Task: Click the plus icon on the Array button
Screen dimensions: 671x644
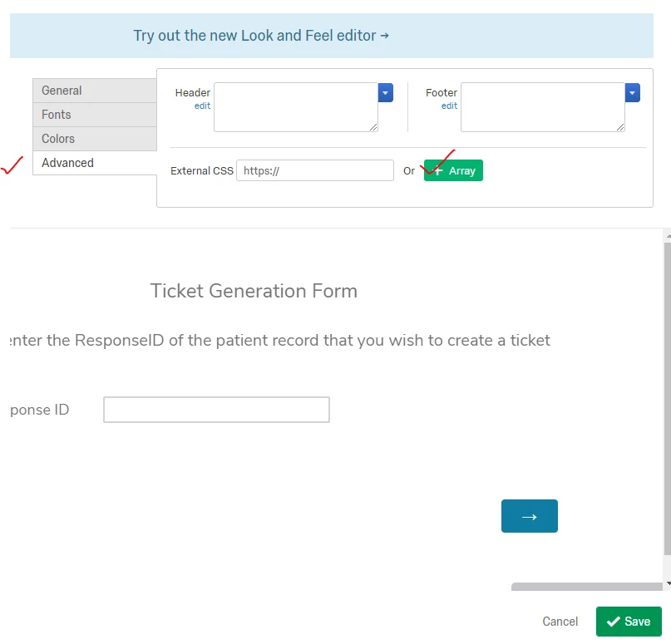Action: point(437,170)
